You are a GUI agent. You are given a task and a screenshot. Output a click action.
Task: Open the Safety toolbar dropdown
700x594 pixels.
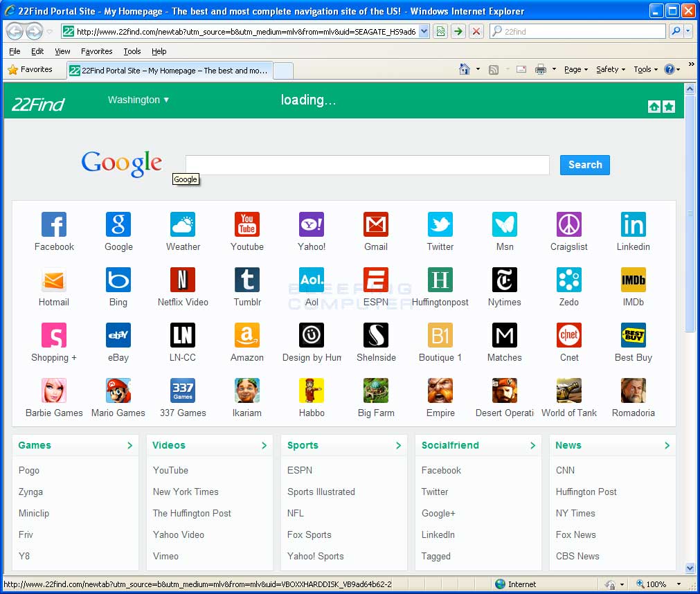coord(611,69)
